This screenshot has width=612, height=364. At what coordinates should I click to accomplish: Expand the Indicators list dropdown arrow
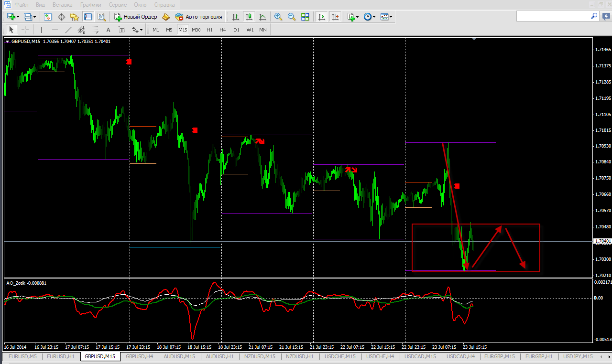click(x=357, y=17)
